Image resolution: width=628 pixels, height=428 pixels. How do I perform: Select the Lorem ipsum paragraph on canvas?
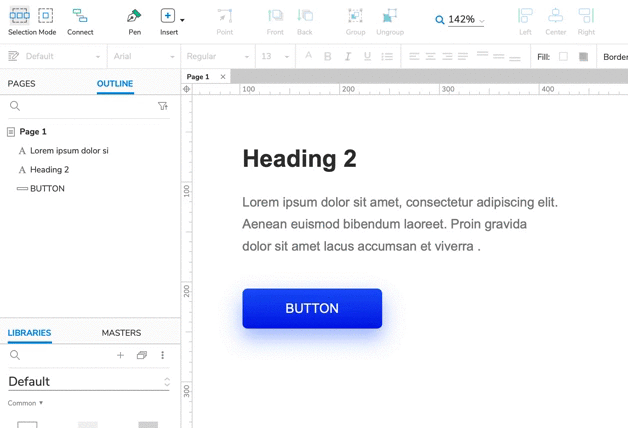400,224
